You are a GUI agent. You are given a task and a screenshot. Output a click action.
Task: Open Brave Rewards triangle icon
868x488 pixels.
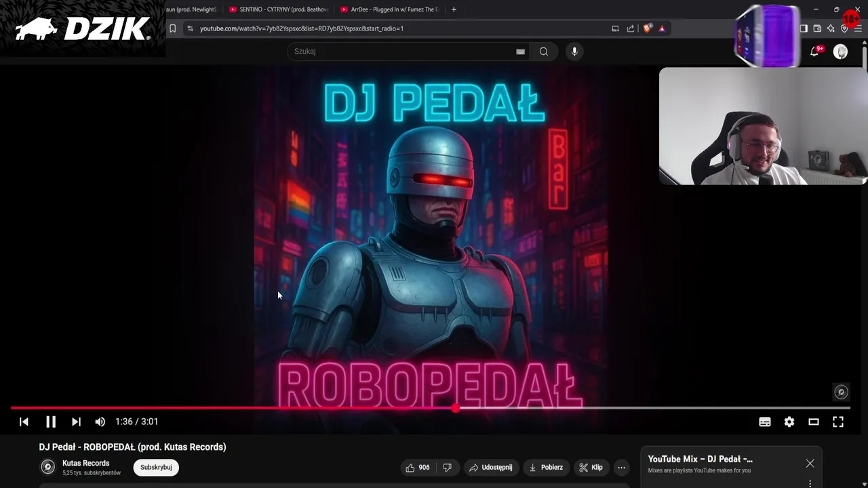point(662,28)
